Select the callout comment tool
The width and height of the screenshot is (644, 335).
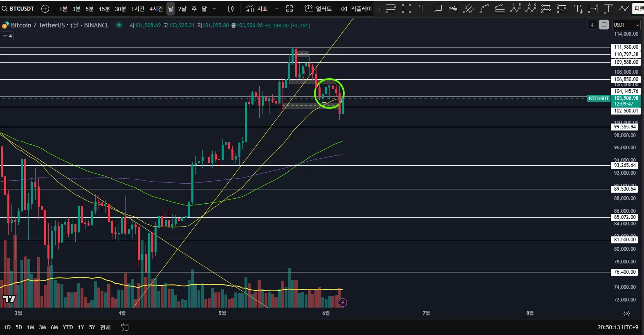pos(438,9)
